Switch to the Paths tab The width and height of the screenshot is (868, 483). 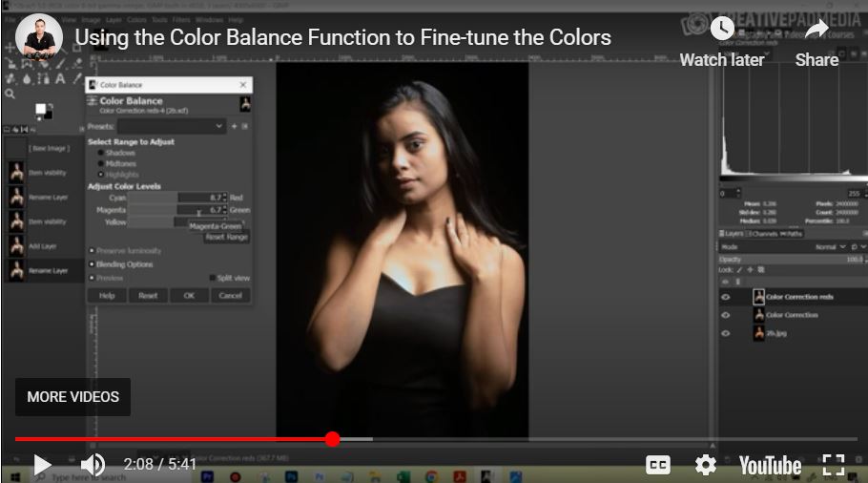792,234
